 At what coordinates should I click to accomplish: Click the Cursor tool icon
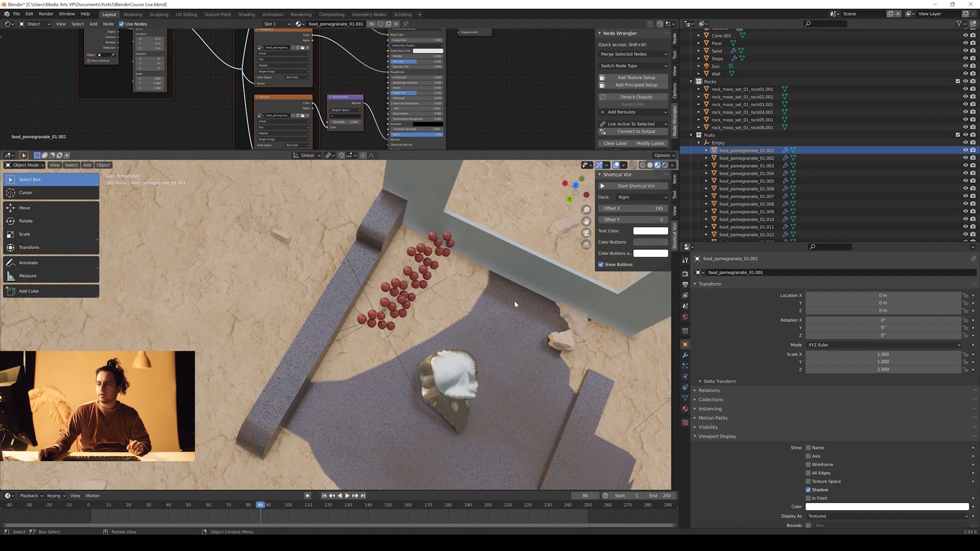point(11,193)
